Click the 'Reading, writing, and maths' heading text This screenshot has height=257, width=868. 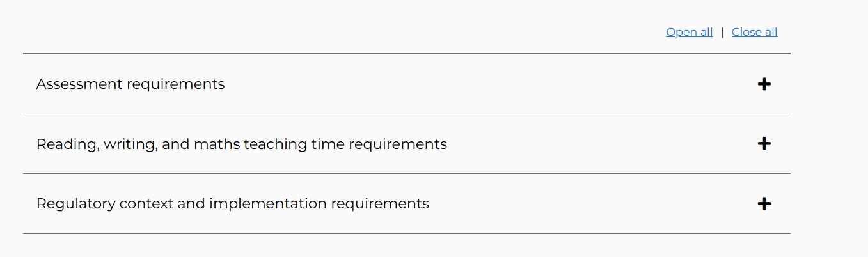(x=241, y=144)
